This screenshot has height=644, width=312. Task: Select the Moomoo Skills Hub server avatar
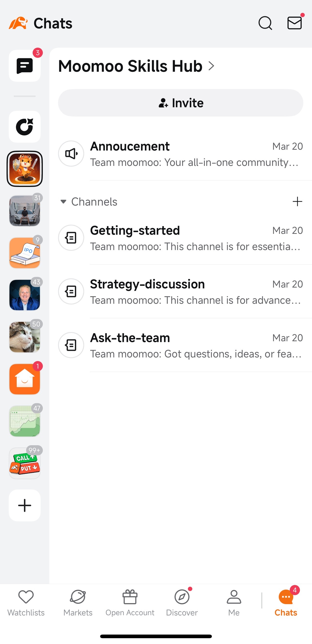(x=24, y=169)
